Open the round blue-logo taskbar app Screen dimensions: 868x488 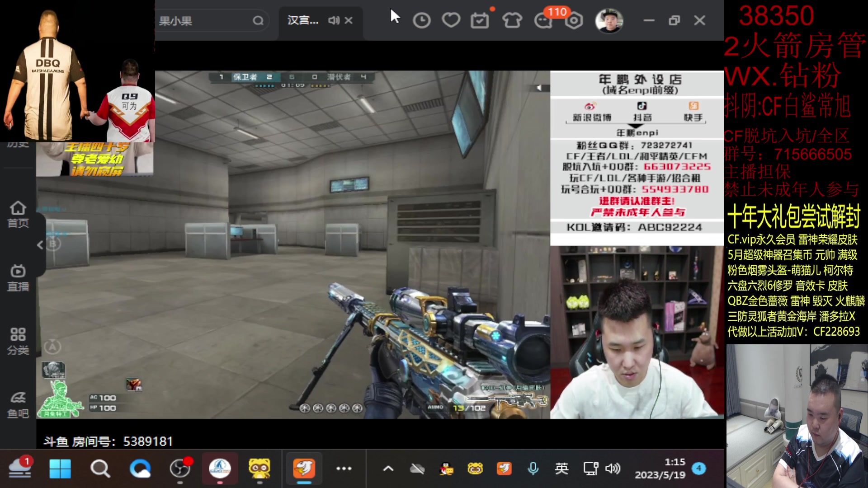[220, 469]
